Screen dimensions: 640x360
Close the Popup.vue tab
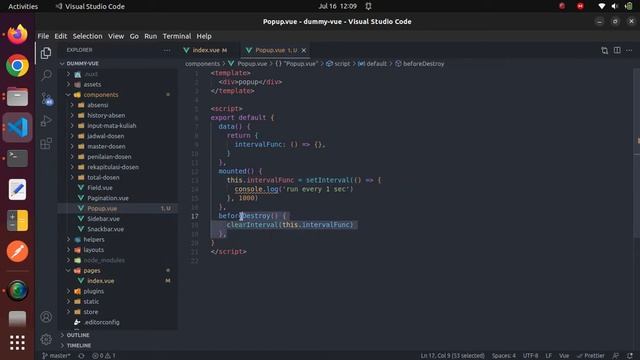click(x=304, y=50)
